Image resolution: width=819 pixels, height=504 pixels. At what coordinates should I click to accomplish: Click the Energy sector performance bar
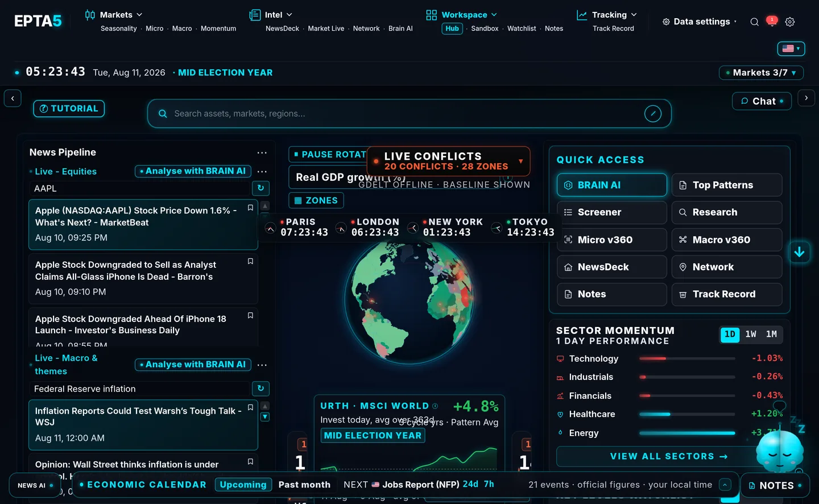[687, 433]
